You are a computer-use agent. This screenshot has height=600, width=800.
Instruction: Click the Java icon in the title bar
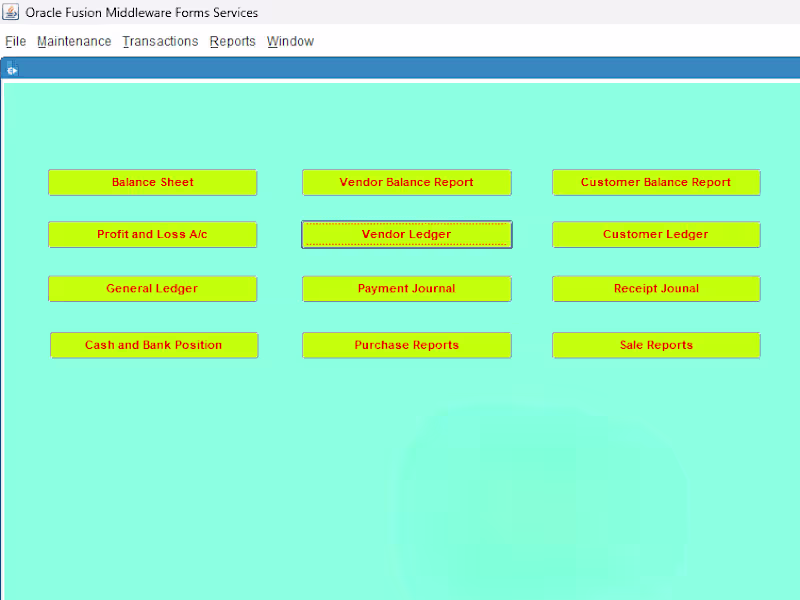[x=11, y=12]
